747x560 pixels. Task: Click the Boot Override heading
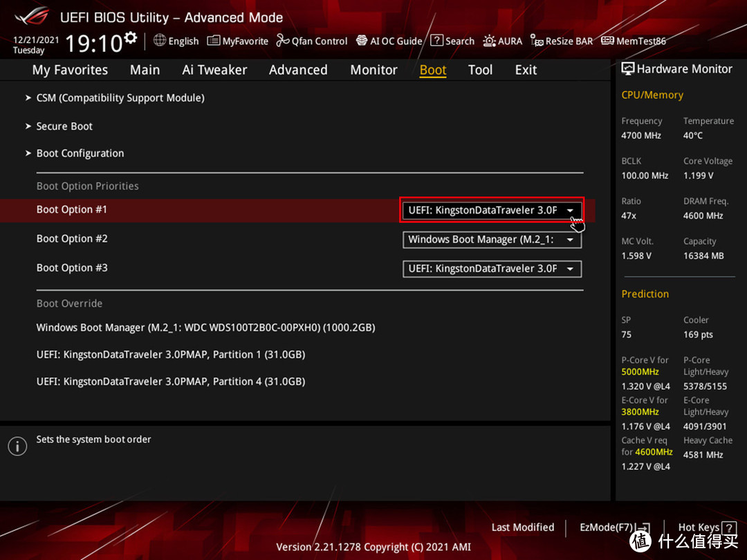[x=70, y=304]
